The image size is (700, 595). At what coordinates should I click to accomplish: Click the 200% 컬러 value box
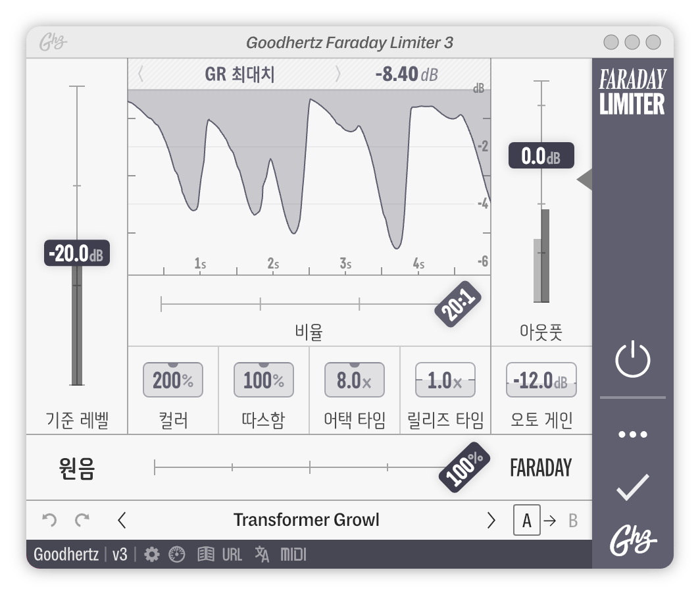pyautogui.click(x=173, y=380)
